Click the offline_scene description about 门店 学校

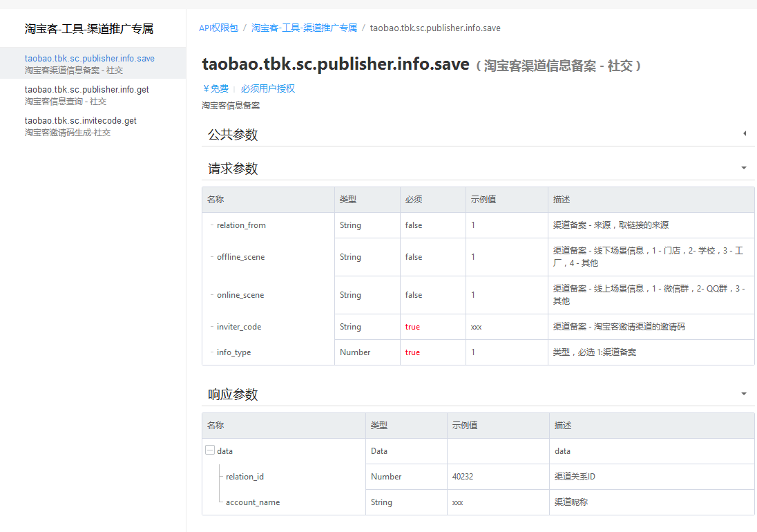pos(648,257)
